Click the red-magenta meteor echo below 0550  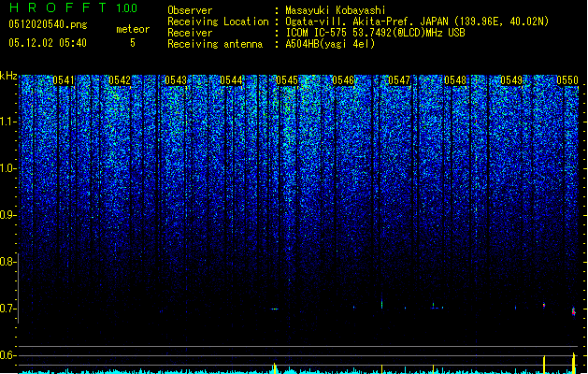(573, 311)
